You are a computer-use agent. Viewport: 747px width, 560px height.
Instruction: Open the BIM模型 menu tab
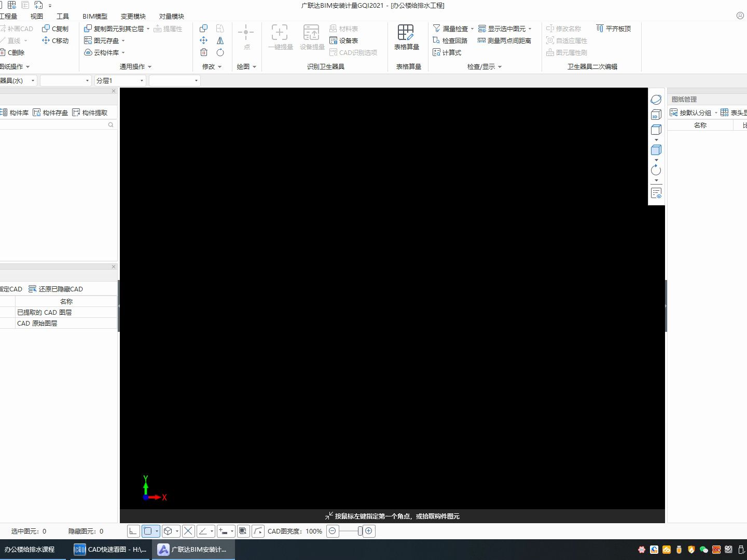pos(95,16)
